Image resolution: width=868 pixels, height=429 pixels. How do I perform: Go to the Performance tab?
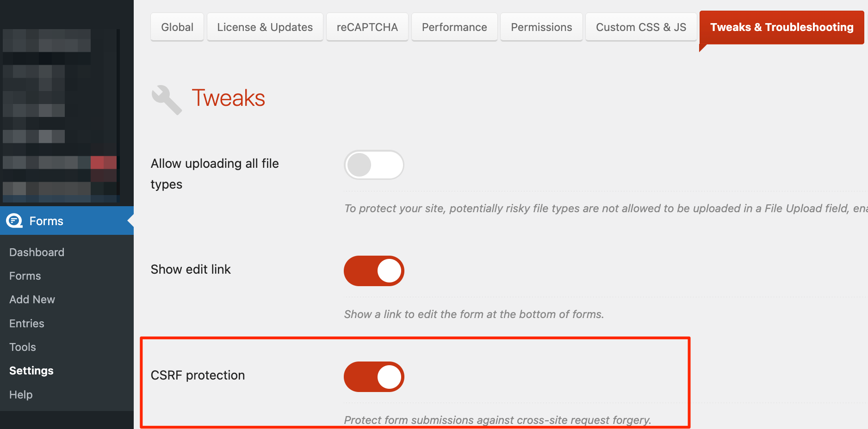[454, 27]
